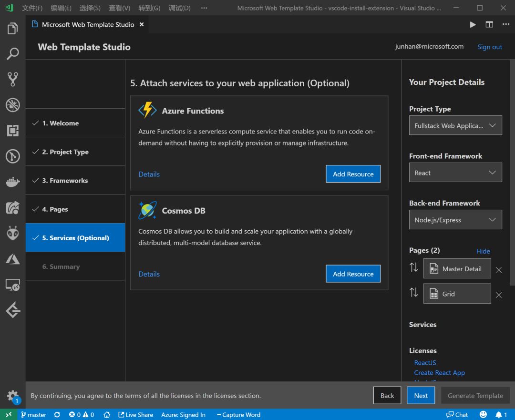Go to the 2. Project Type step
The image size is (515, 420).
click(x=75, y=152)
